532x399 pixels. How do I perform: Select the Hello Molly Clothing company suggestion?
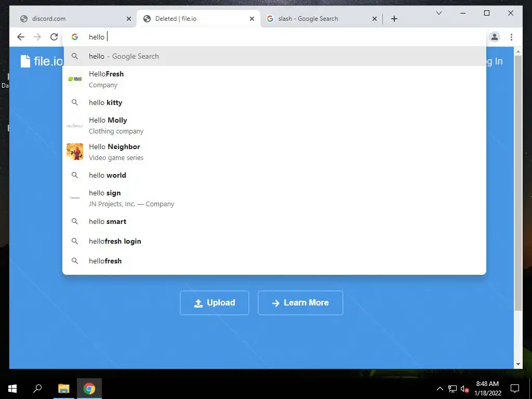274,126
